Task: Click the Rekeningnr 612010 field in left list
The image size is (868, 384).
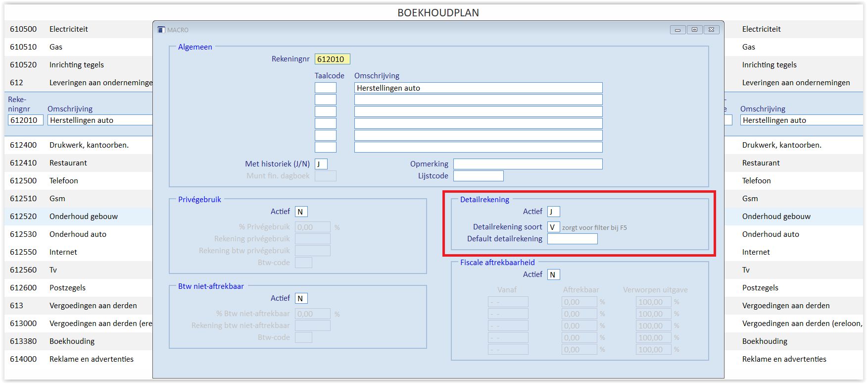Action: [25, 120]
